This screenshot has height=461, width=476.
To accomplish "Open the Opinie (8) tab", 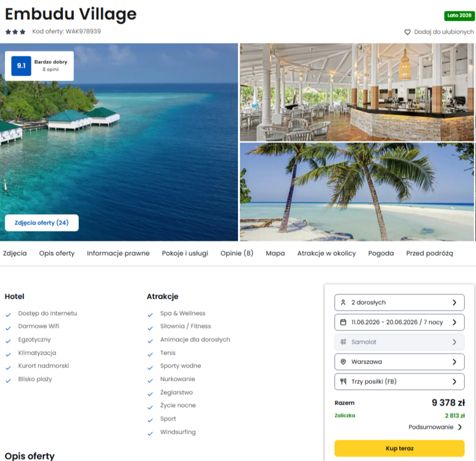I will pyautogui.click(x=237, y=253).
